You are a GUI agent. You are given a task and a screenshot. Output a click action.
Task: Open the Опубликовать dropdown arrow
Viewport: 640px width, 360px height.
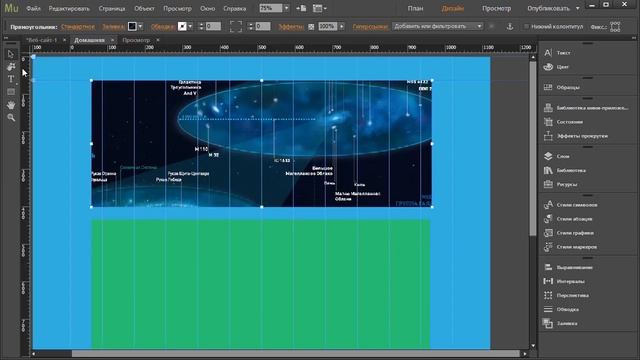pos(578,8)
